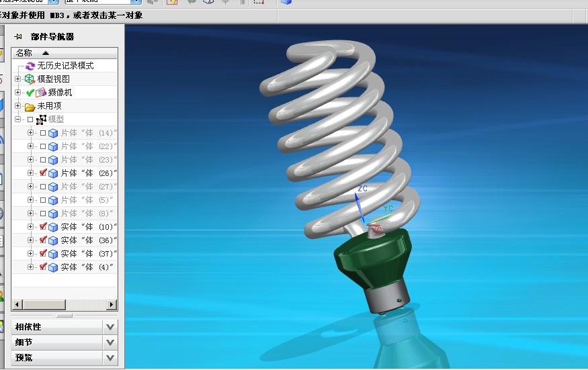Check the box for 片体 体 (22)

point(43,146)
